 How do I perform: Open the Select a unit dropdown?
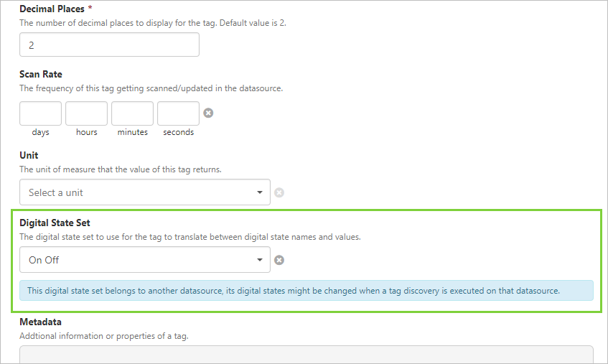click(x=144, y=192)
